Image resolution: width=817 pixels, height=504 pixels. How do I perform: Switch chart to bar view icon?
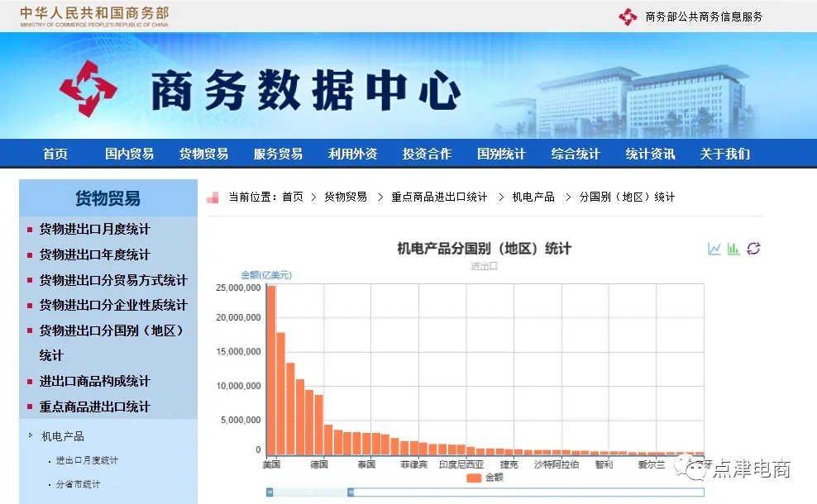[733, 249]
